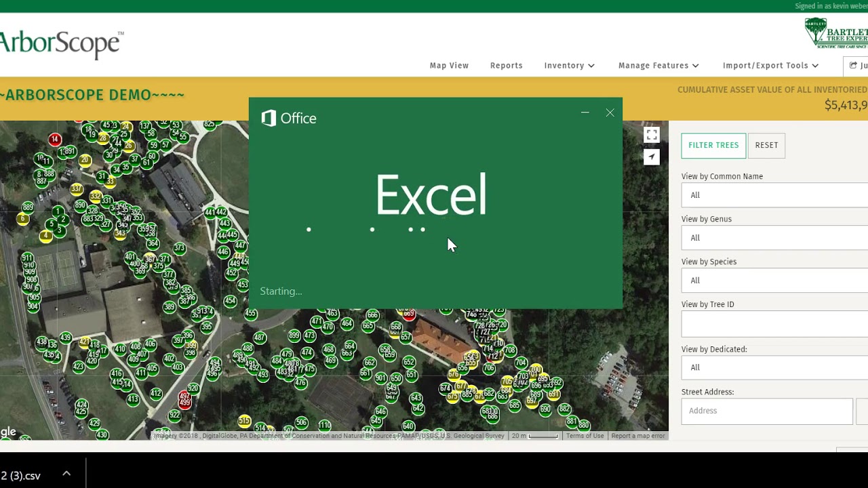Focus the View by Tree ID field
The width and height of the screenshot is (868, 488).
774,324
